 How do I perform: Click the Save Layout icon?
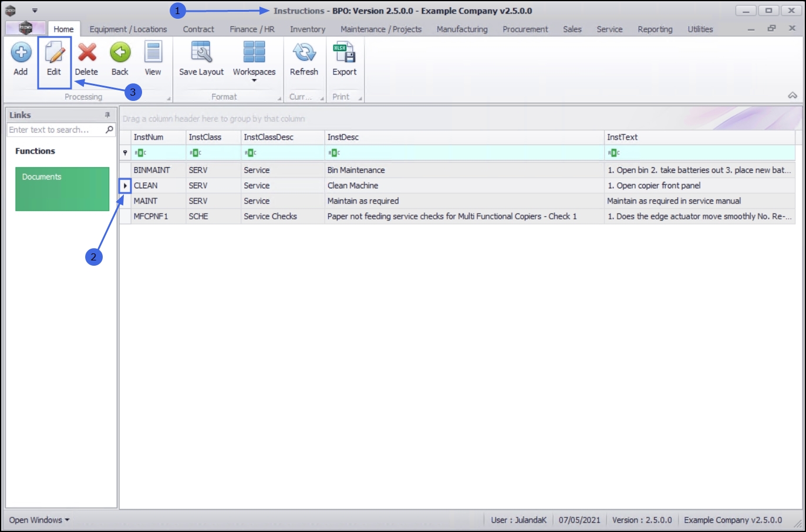201,52
